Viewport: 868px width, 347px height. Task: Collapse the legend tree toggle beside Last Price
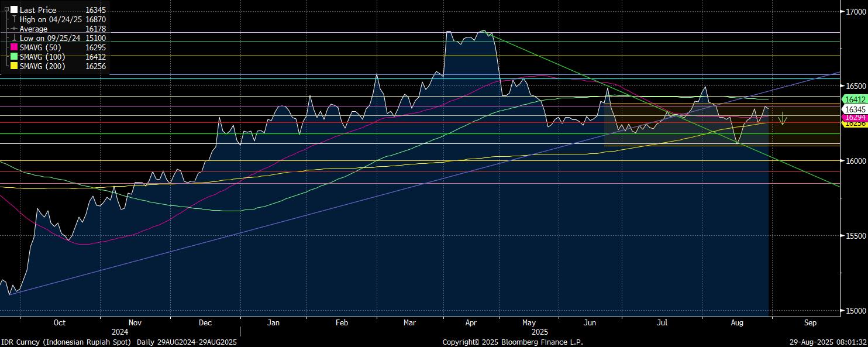7,10
